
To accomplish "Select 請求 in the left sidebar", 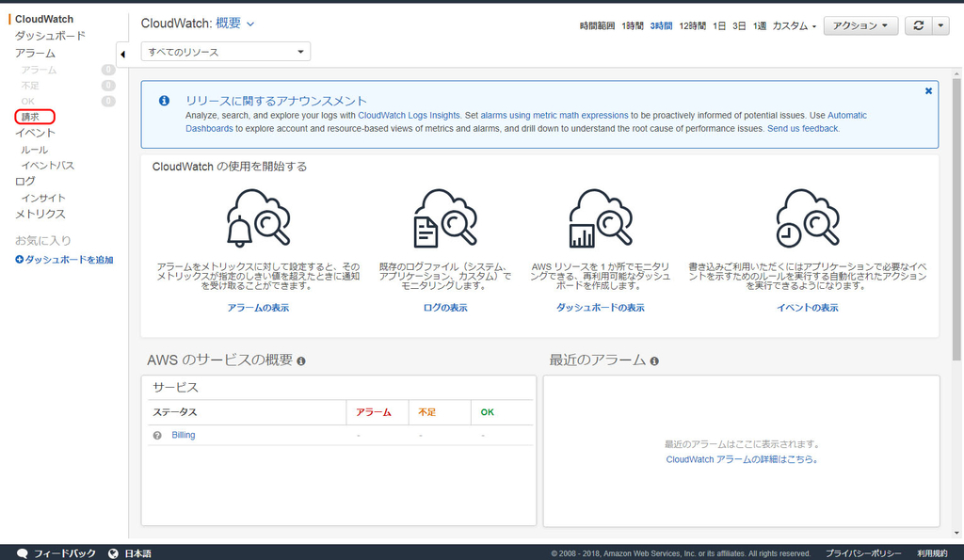I will coord(34,117).
